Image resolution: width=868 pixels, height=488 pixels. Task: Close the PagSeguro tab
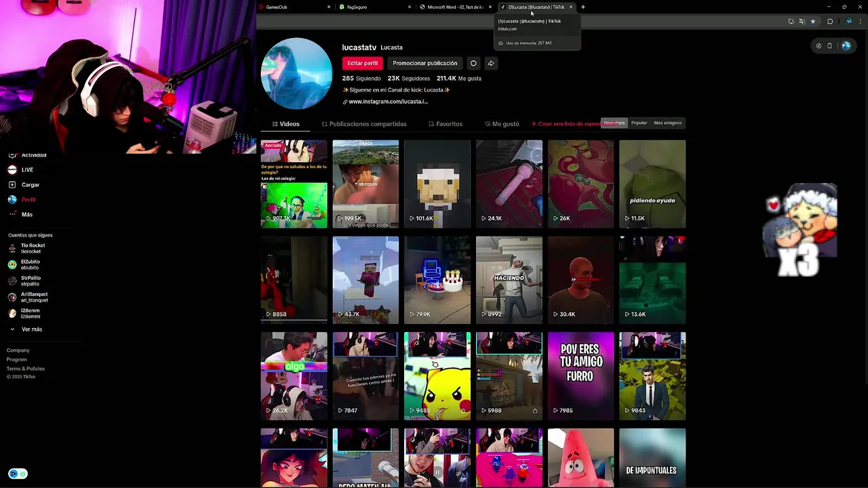tap(410, 7)
